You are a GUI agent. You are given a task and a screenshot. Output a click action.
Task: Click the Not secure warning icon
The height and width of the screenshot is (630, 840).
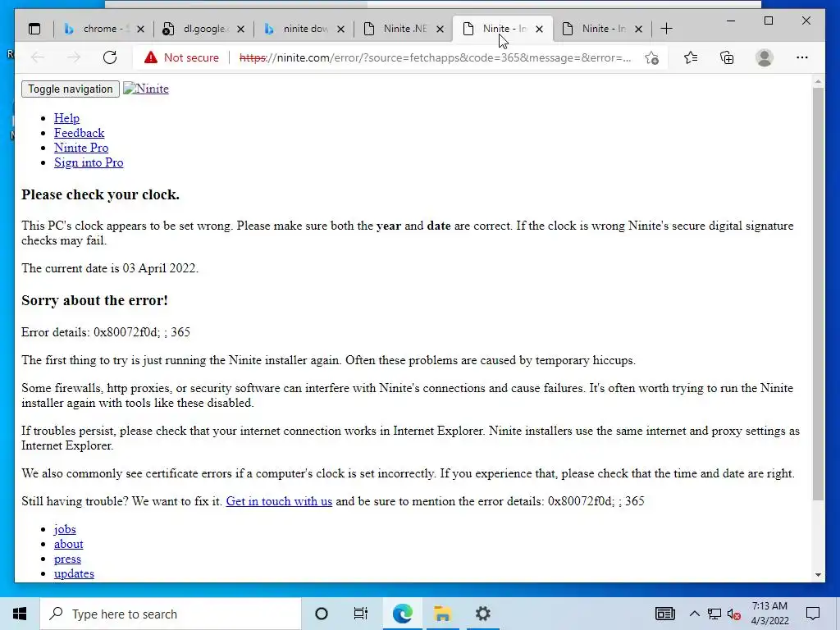pyautogui.click(x=151, y=57)
